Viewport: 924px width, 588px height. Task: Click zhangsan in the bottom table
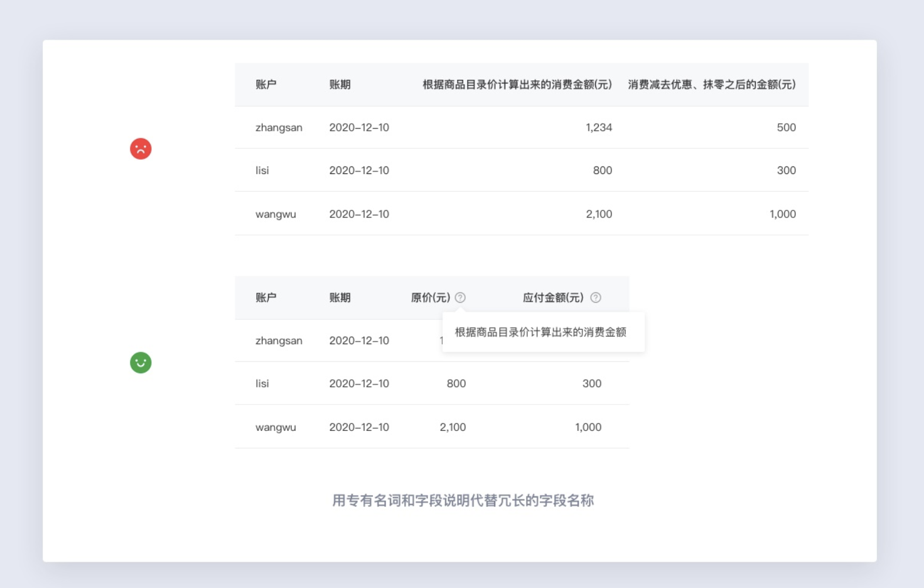279,340
